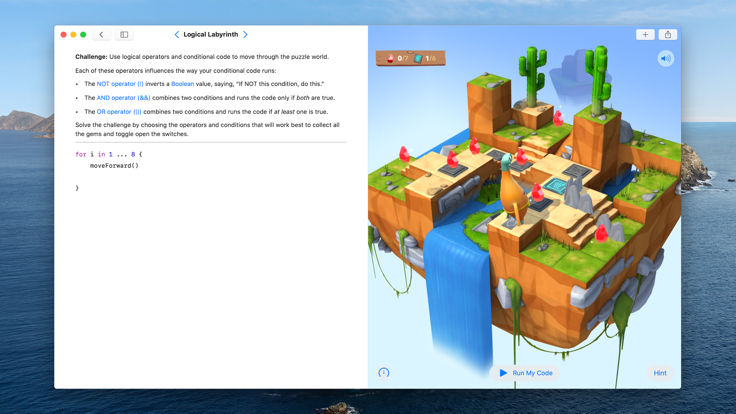Mute the game sound speaker icon
Viewport: 736px width, 414px height.
coord(665,59)
